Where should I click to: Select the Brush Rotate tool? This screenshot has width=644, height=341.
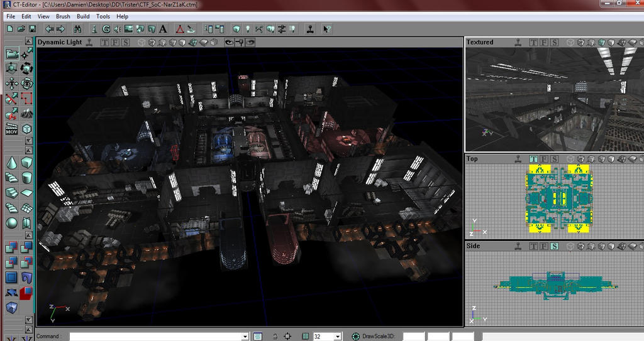coord(26,68)
